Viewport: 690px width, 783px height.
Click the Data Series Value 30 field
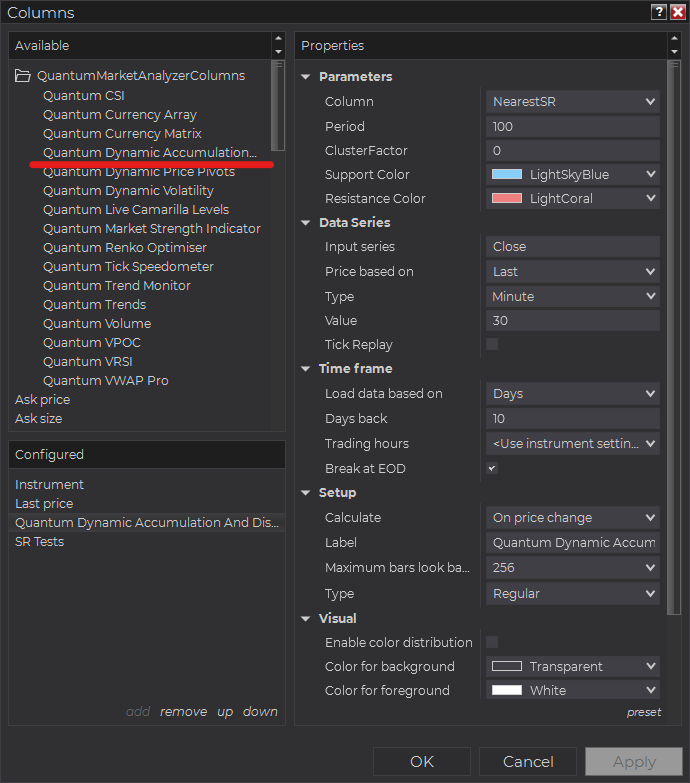click(x=573, y=320)
